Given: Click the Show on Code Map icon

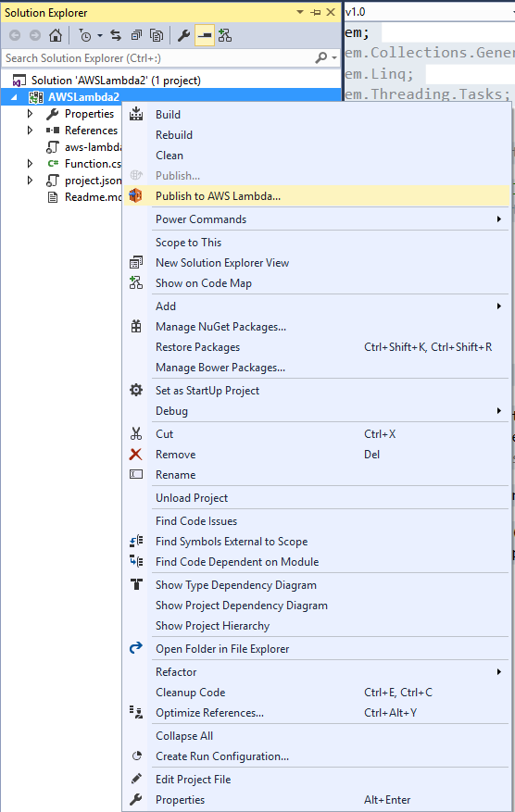Looking at the screenshot, I should (x=136, y=282).
